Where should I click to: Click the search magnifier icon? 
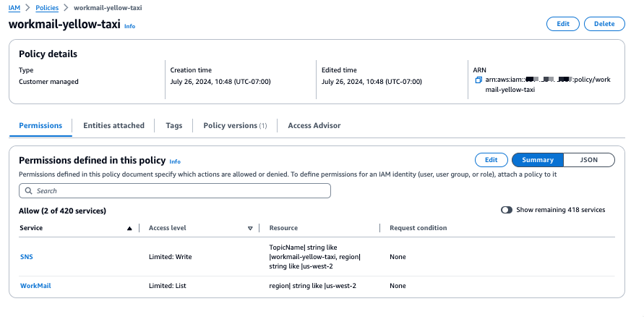[x=28, y=191]
